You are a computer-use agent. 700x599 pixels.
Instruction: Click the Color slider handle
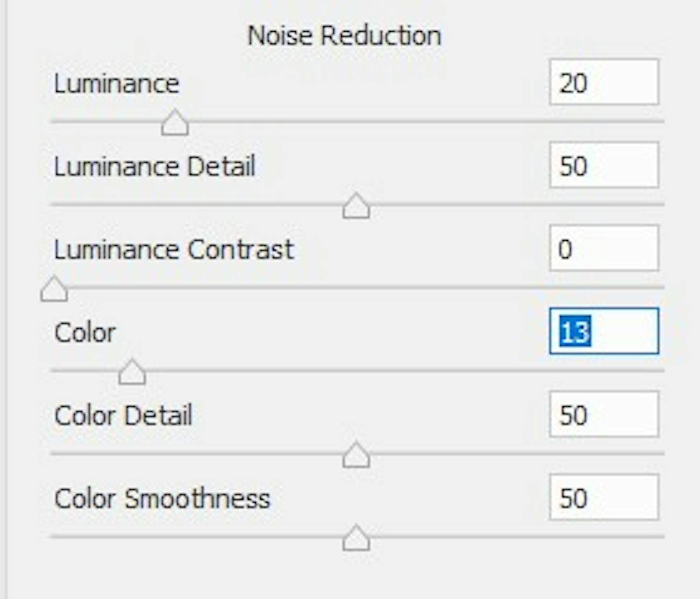(132, 371)
